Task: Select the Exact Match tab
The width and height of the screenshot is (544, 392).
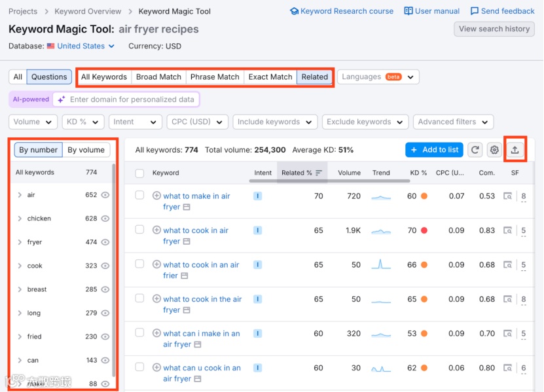Action: pos(270,77)
